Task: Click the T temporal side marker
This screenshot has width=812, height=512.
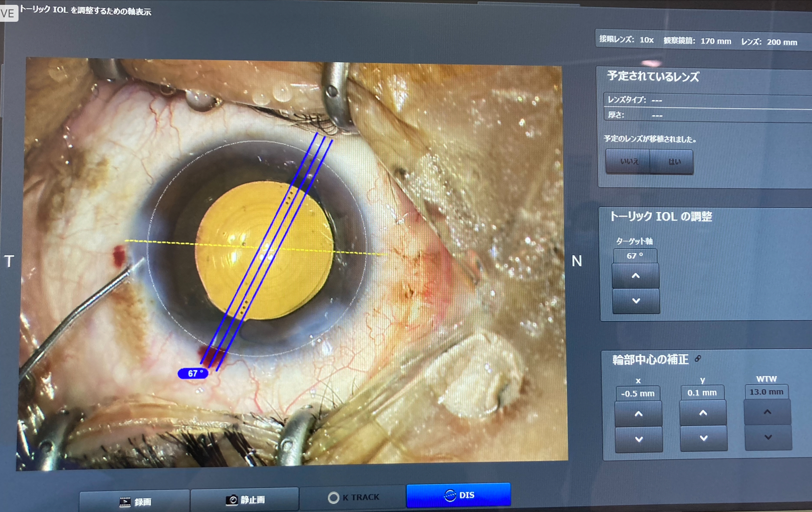Action: [x=9, y=261]
